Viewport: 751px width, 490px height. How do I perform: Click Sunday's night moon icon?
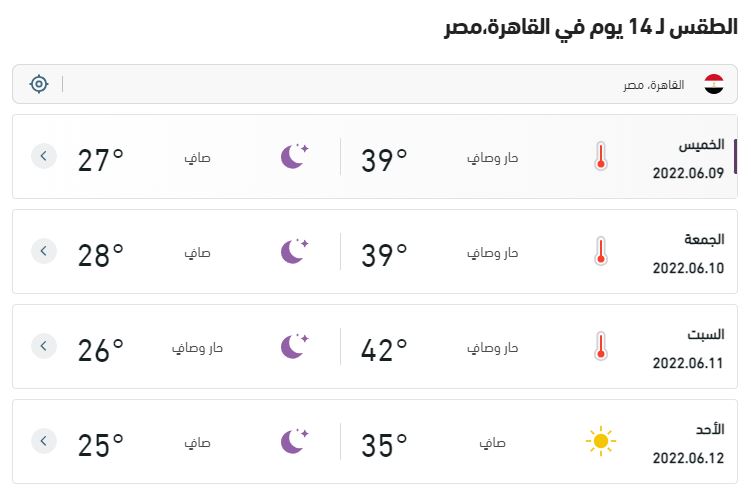(295, 441)
